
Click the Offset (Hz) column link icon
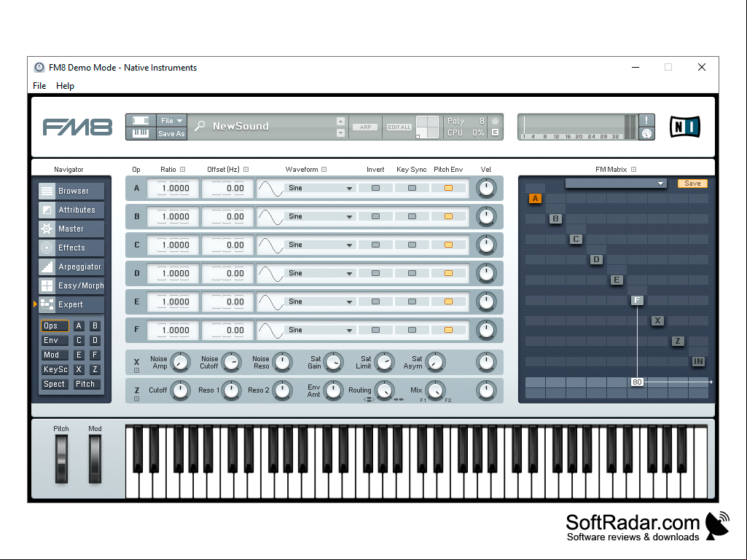pyautogui.click(x=246, y=170)
